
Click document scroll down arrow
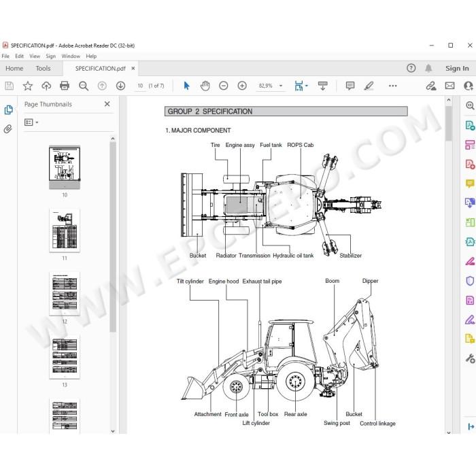[x=449, y=432]
